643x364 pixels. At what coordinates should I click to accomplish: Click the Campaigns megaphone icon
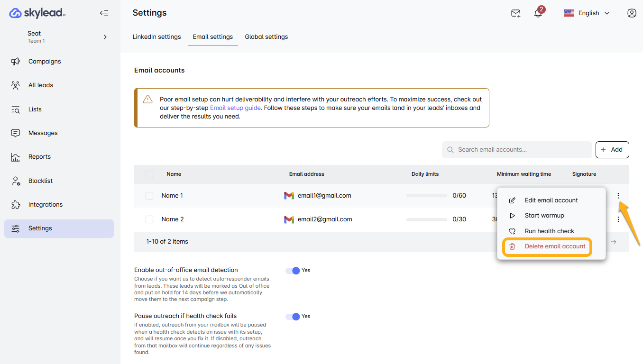(x=16, y=61)
